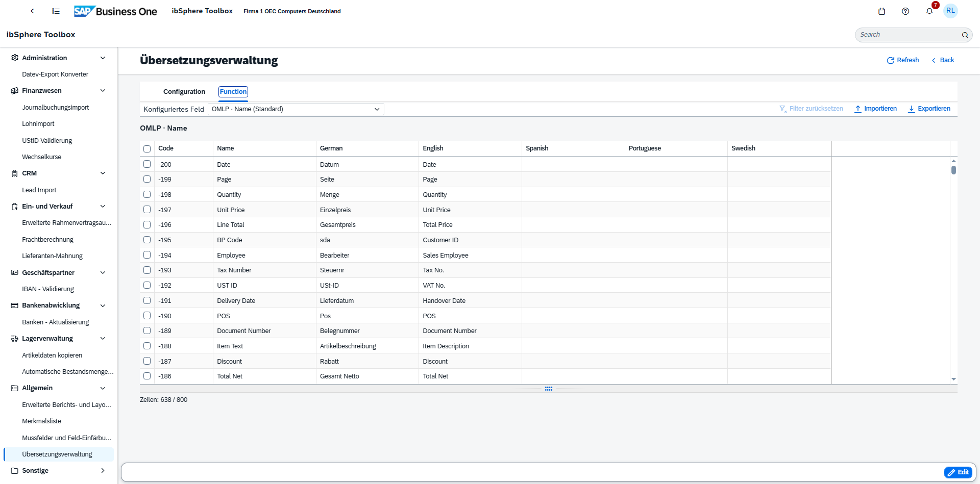
Task: Click the Finanzwesen sidebar icon
Action: click(x=14, y=91)
